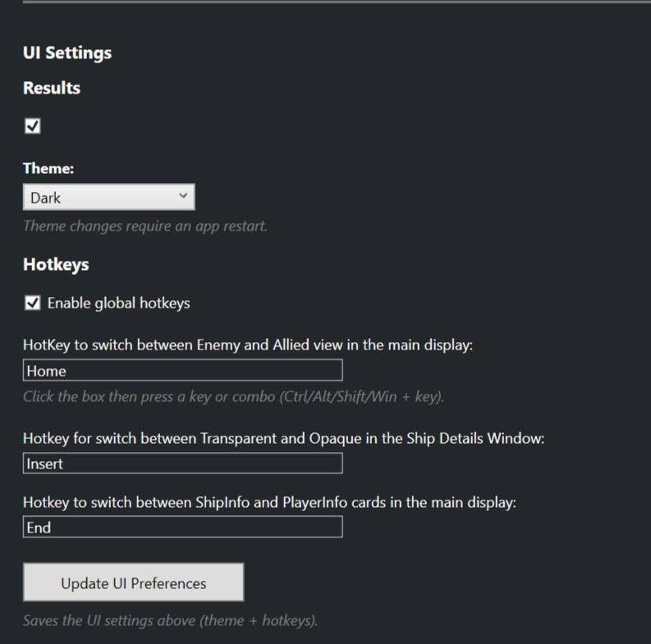Click the Transparent and Opaque hotkey label
The width and height of the screenshot is (651, 644).
[283, 438]
